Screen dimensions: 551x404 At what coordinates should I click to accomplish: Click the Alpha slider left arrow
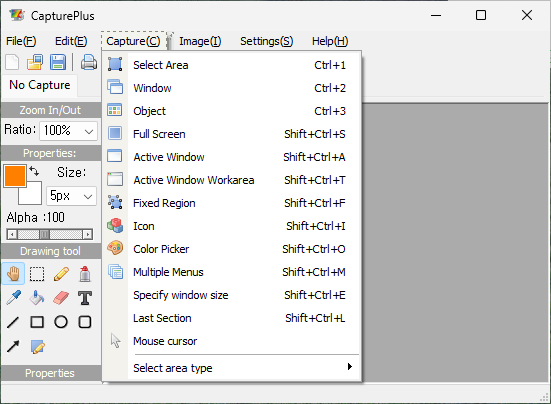tap(12, 234)
